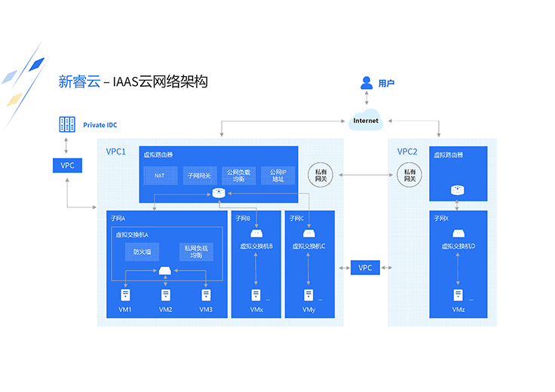Select the 防火墙 box
The height and width of the screenshot is (392, 555).
tap(143, 252)
